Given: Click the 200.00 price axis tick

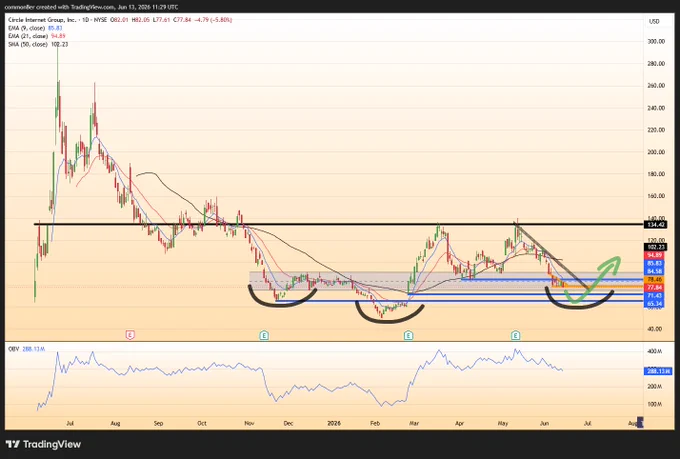Looking at the screenshot, I should click(656, 152).
